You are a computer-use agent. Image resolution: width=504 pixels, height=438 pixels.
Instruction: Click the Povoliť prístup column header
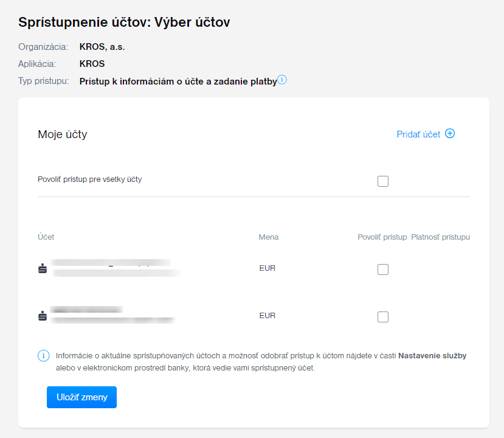click(x=382, y=237)
